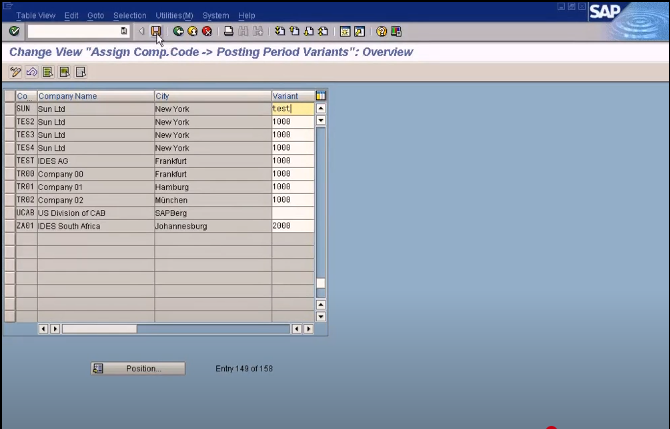Select the row marker for TES4
Image resolution: width=670 pixels, height=429 pixels.
tap(10, 148)
